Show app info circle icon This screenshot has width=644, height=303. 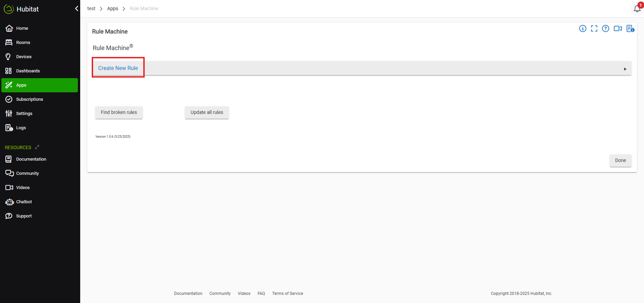pyautogui.click(x=583, y=28)
